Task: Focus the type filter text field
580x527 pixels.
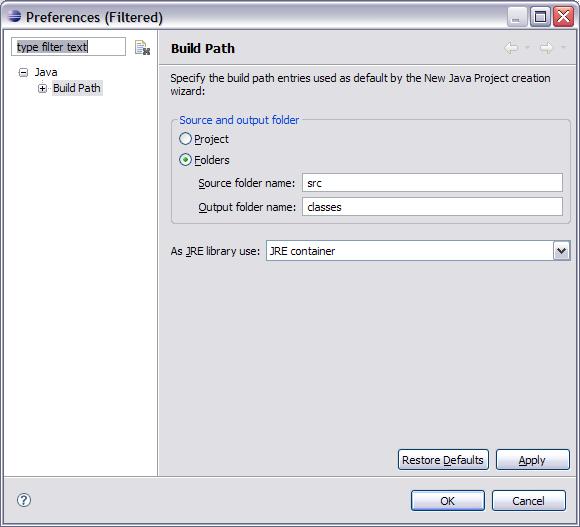Action: (68, 47)
